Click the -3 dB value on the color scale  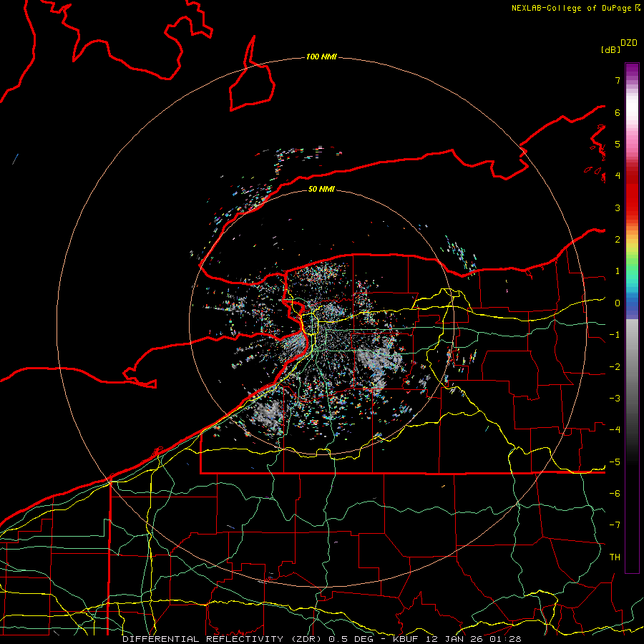(x=615, y=399)
